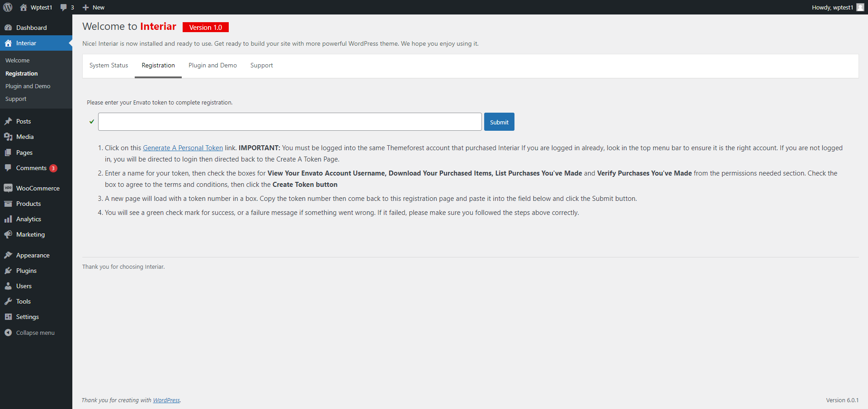Expand the Appearance menu

33,255
